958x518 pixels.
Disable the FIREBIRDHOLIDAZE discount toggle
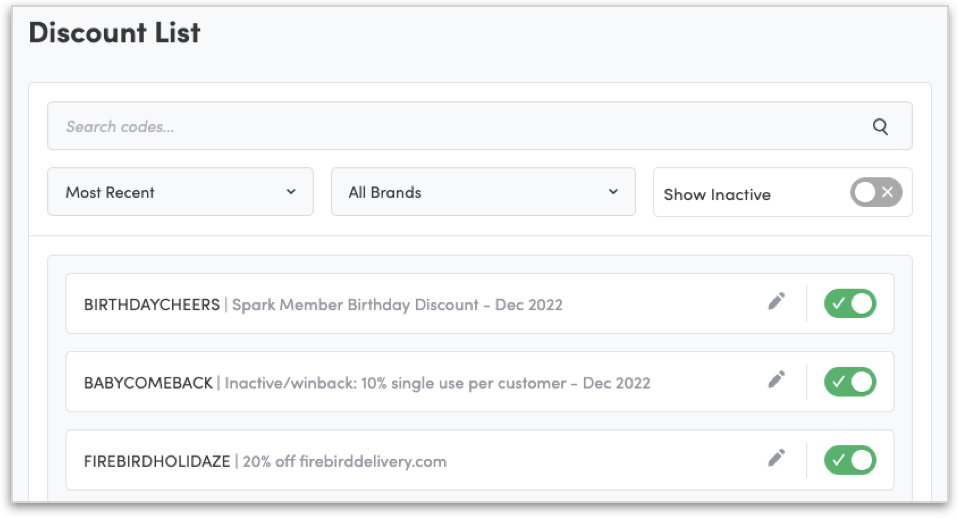850,460
